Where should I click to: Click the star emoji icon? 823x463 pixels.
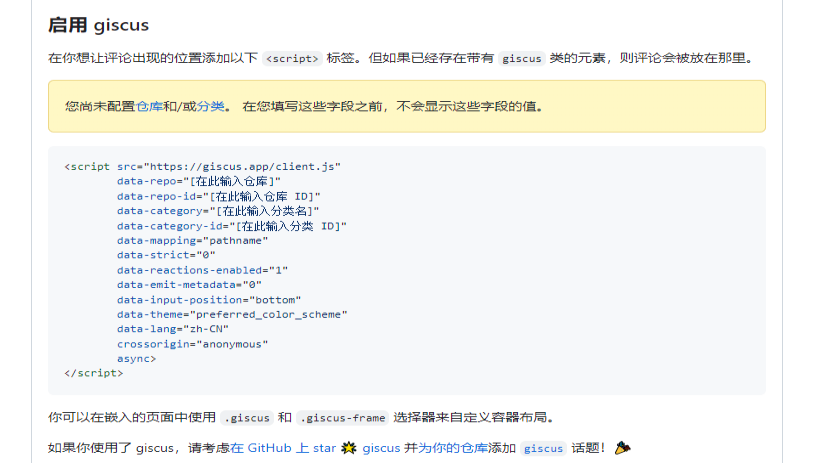click(349, 448)
